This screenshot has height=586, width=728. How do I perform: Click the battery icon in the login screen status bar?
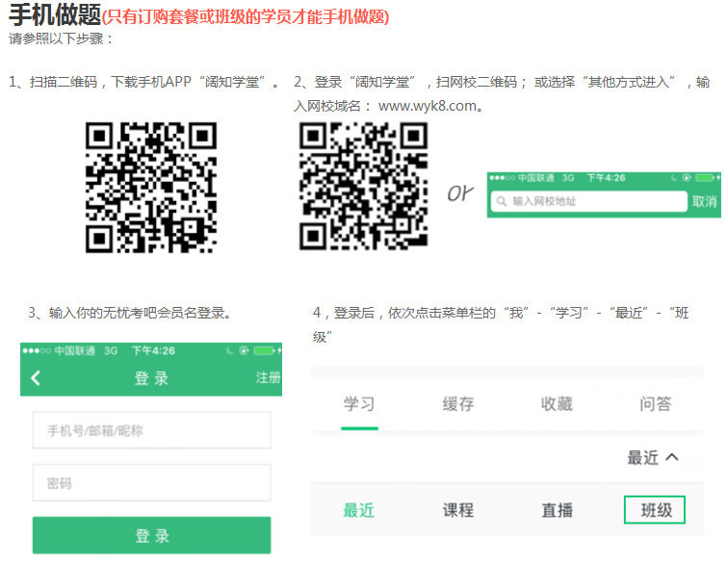(265, 351)
